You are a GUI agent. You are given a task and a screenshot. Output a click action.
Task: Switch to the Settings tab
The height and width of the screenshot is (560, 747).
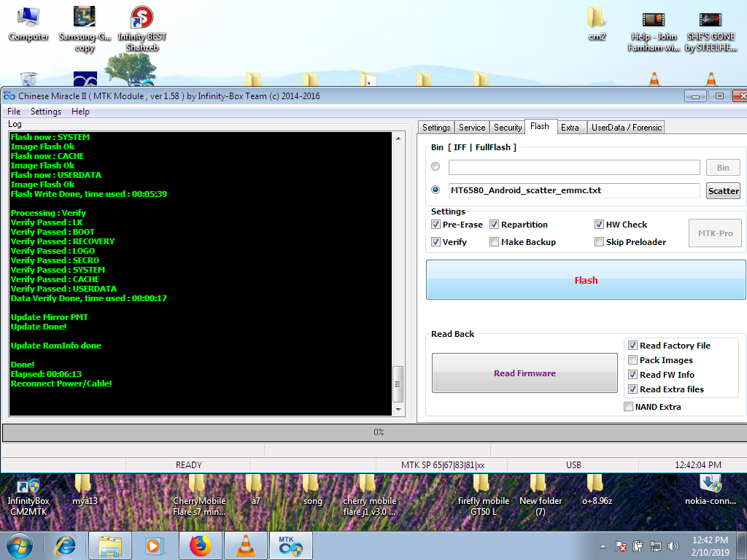(436, 128)
